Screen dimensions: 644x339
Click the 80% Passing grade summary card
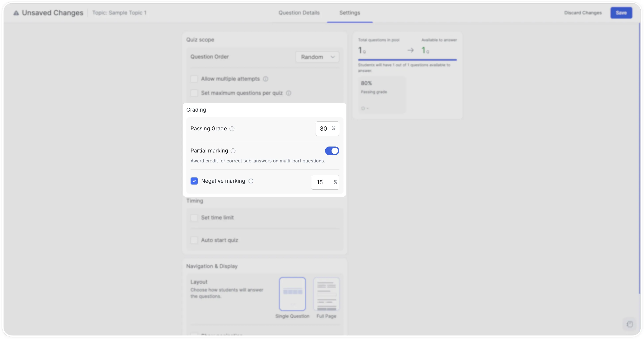382,95
